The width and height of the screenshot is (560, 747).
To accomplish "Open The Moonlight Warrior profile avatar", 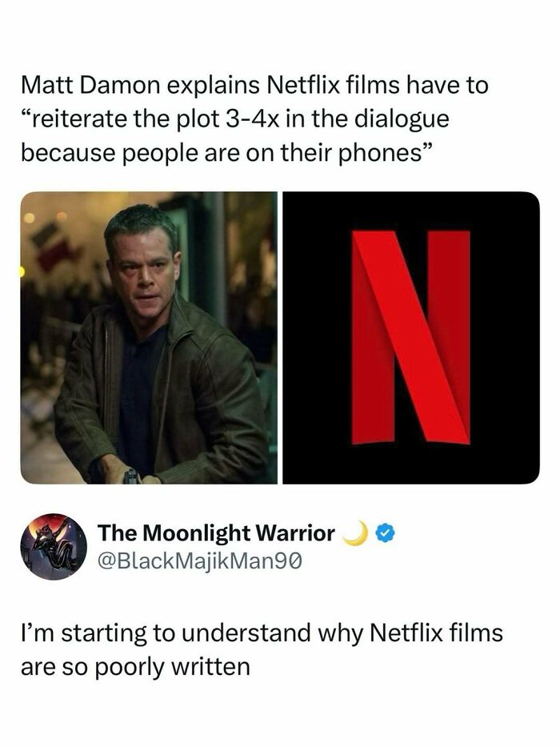I will click(54, 547).
